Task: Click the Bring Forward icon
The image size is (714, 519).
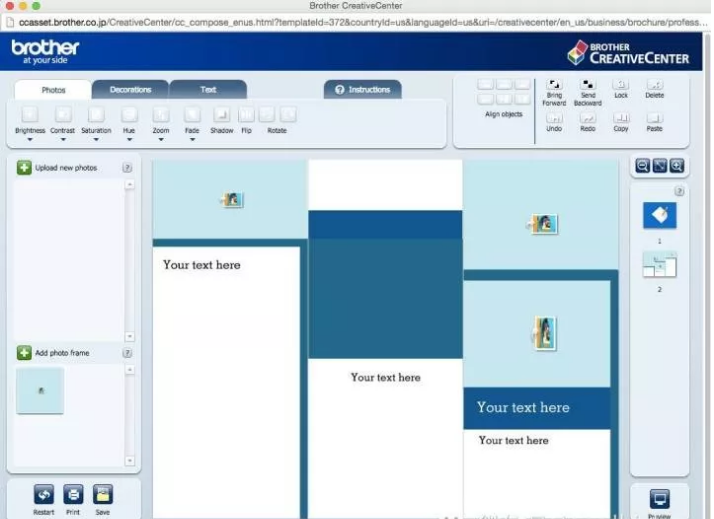Action: pyautogui.click(x=554, y=86)
